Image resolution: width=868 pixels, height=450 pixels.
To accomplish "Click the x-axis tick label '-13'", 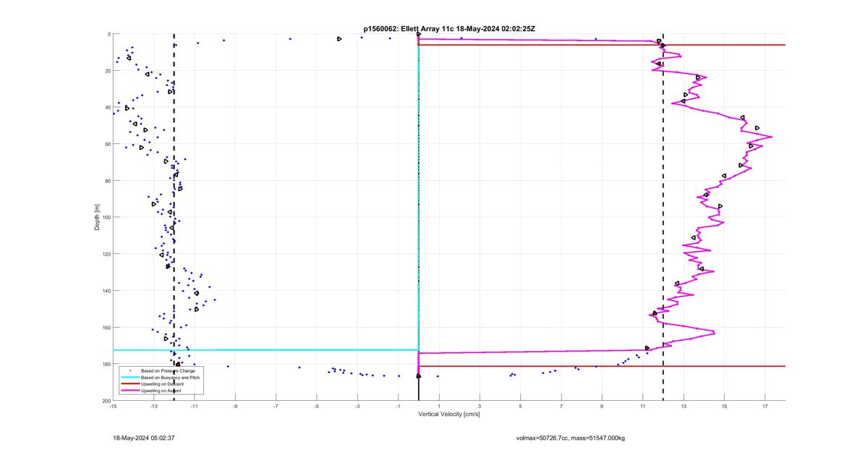I will point(153,407).
